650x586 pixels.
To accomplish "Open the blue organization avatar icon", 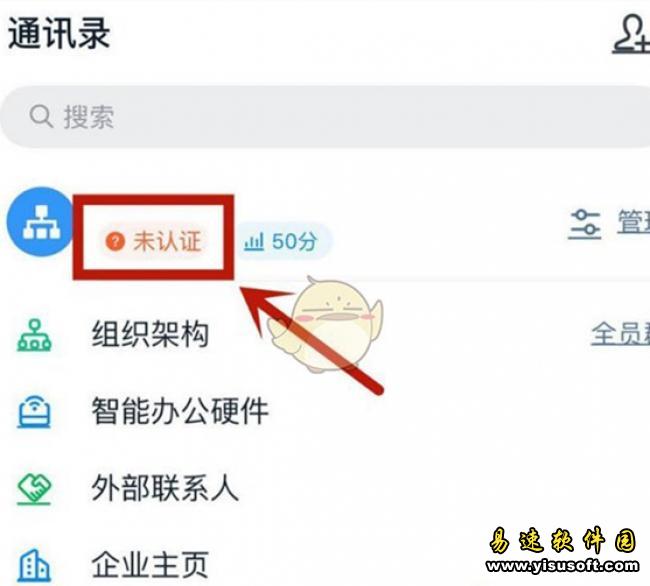I will pyautogui.click(x=40, y=221).
